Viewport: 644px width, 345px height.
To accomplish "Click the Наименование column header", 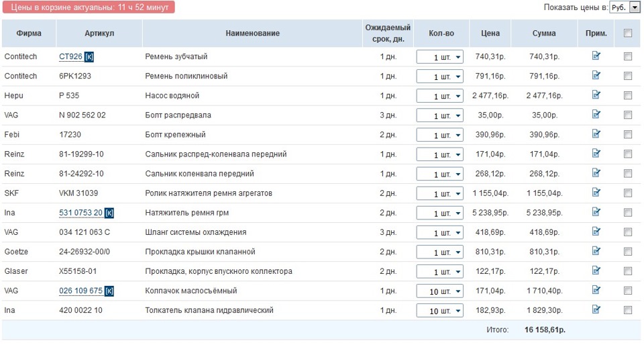I will [252, 34].
